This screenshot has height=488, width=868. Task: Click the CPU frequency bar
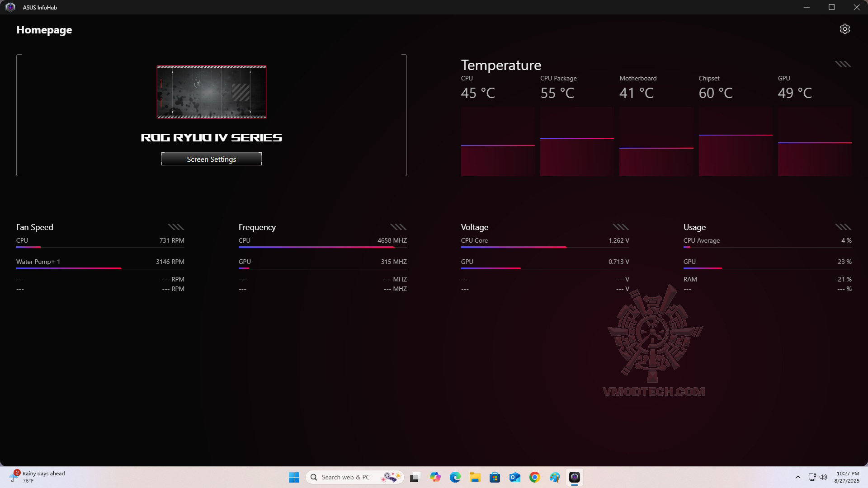pyautogui.click(x=322, y=247)
